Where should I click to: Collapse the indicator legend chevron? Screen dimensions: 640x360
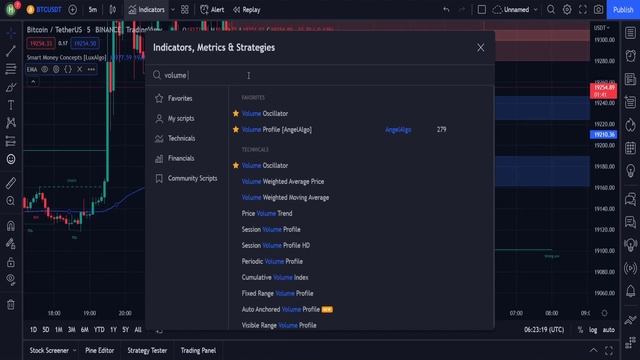point(33,82)
